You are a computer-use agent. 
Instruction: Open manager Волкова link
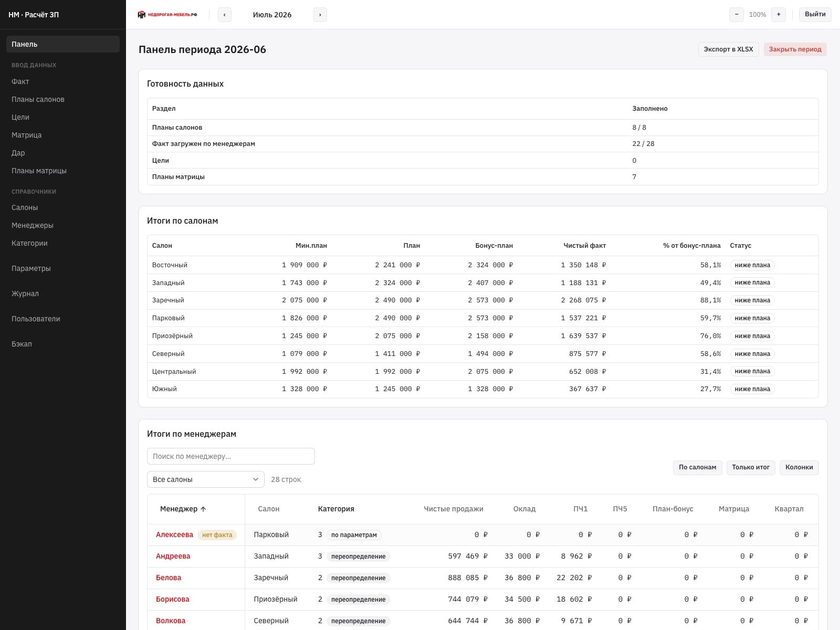(x=171, y=621)
